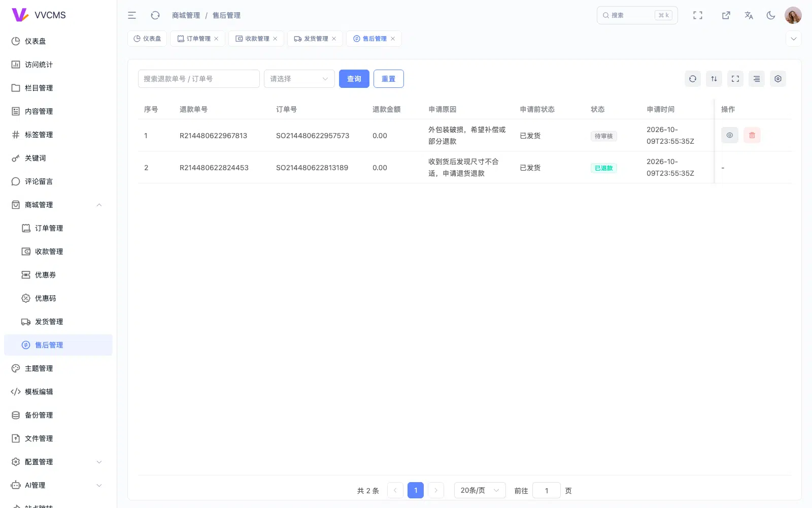Open the user avatar menu

click(793, 15)
